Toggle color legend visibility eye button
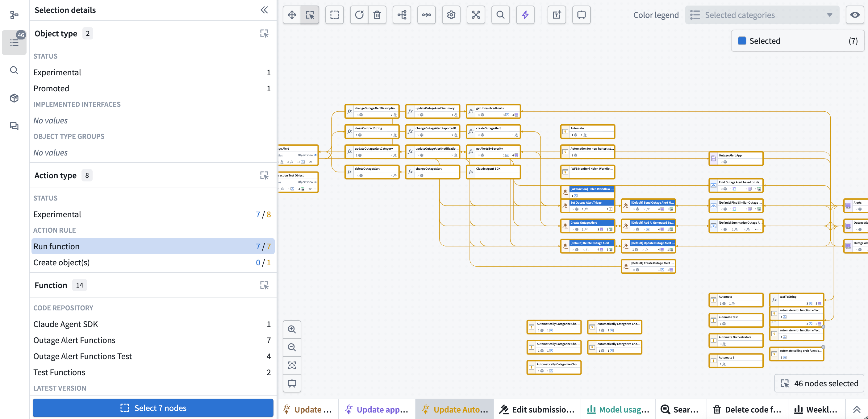 point(854,15)
